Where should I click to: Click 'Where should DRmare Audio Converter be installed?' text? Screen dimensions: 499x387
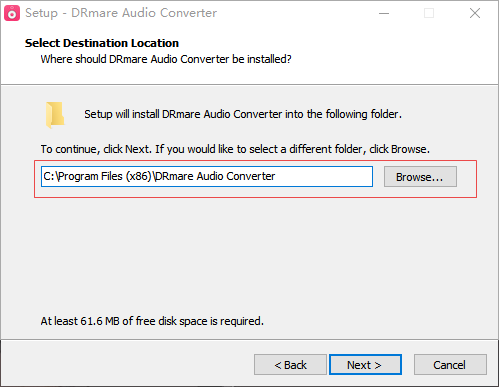pos(166,59)
